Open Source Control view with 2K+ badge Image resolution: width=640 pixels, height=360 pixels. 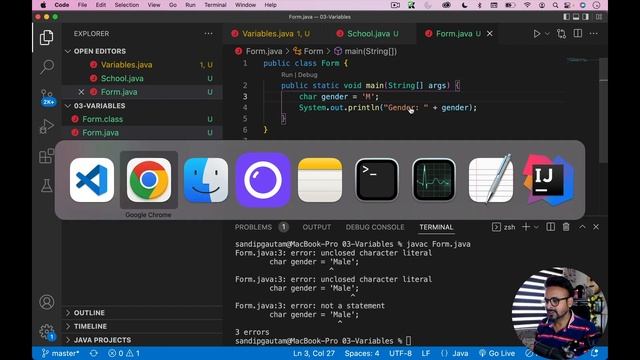pyautogui.click(x=47, y=97)
